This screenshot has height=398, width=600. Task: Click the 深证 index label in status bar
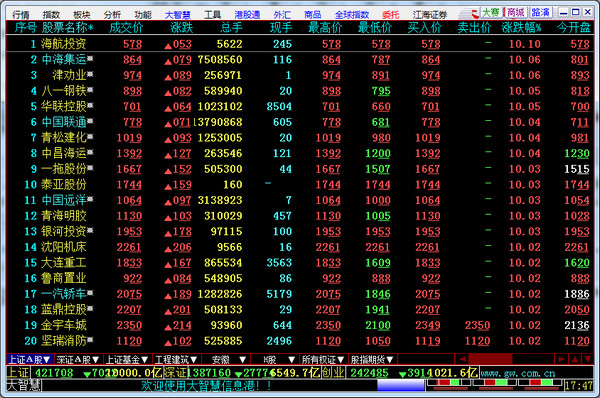175,372
